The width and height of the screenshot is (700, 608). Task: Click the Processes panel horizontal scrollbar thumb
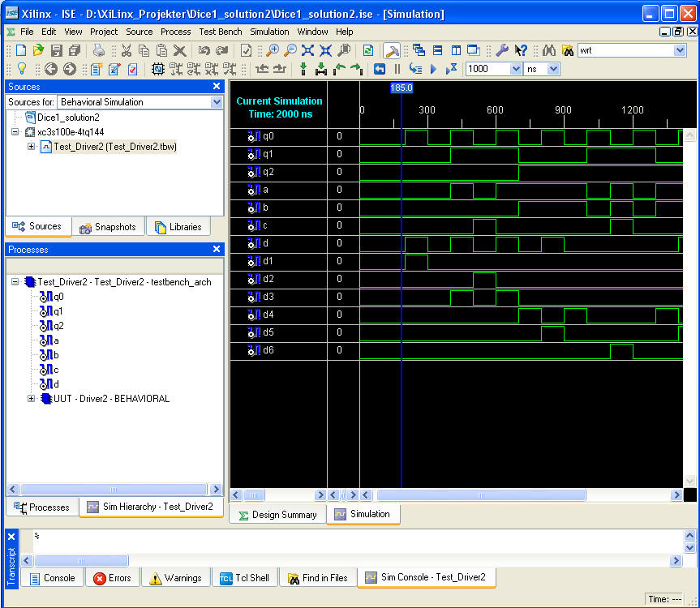tap(114, 490)
